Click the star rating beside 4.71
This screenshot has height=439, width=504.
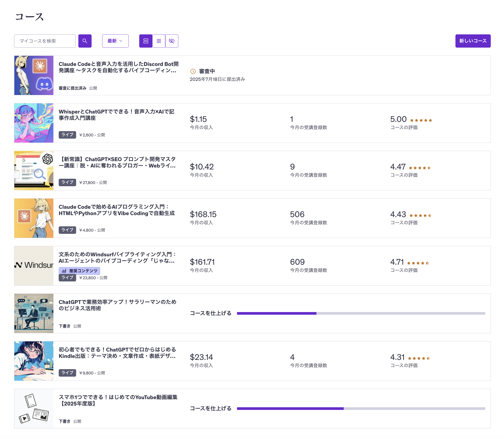[418, 263]
